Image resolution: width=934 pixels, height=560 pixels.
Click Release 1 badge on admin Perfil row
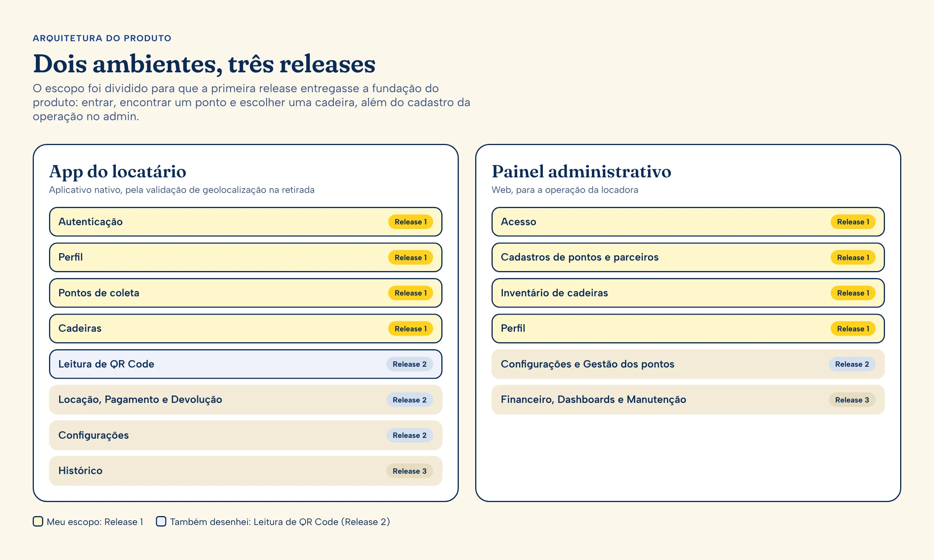pyautogui.click(x=853, y=329)
